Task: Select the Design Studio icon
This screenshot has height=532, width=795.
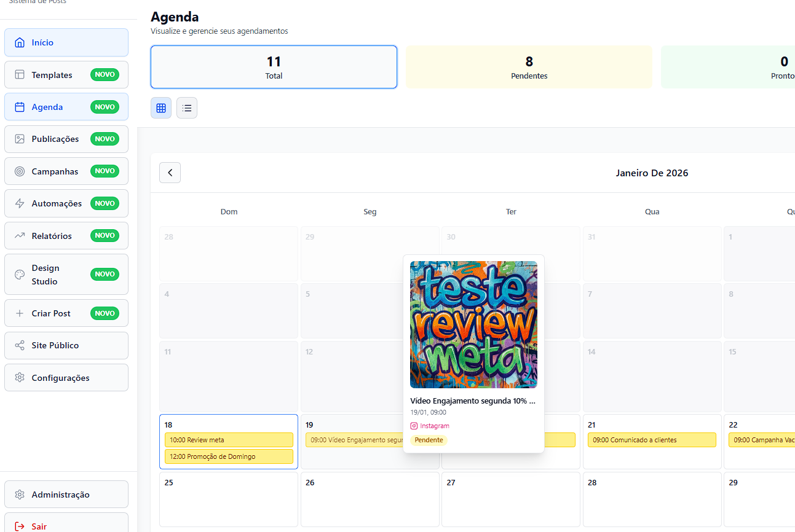Action: 19,274
